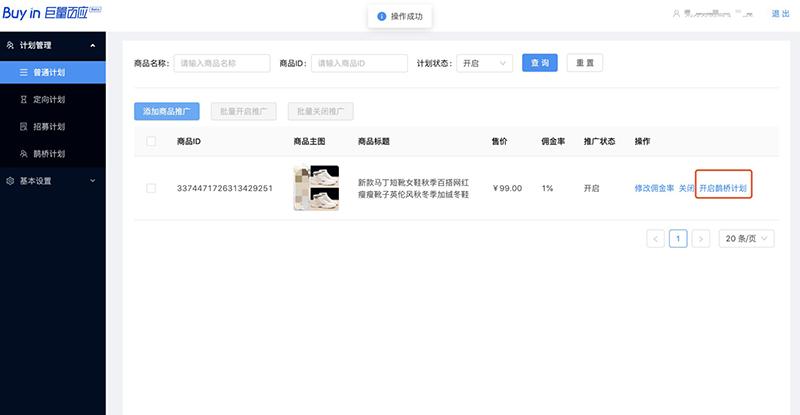Click the 招募计划 sidebar icon

click(x=24, y=127)
